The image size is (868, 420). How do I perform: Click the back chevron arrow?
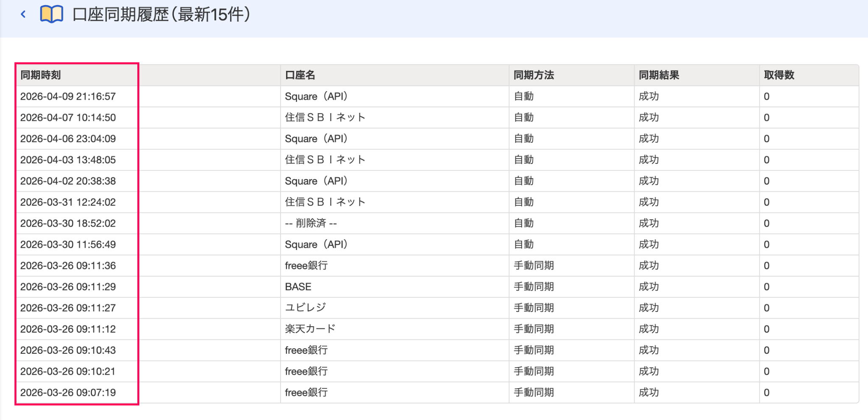(23, 14)
